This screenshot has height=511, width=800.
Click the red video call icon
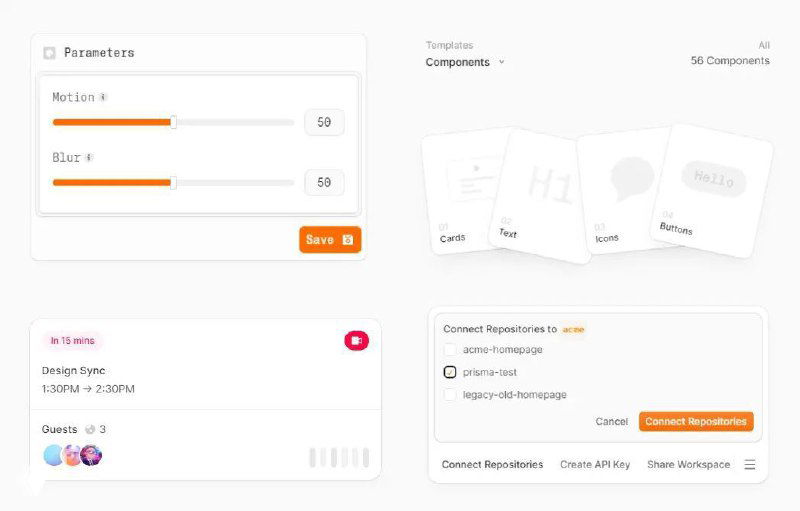(356, 340)
